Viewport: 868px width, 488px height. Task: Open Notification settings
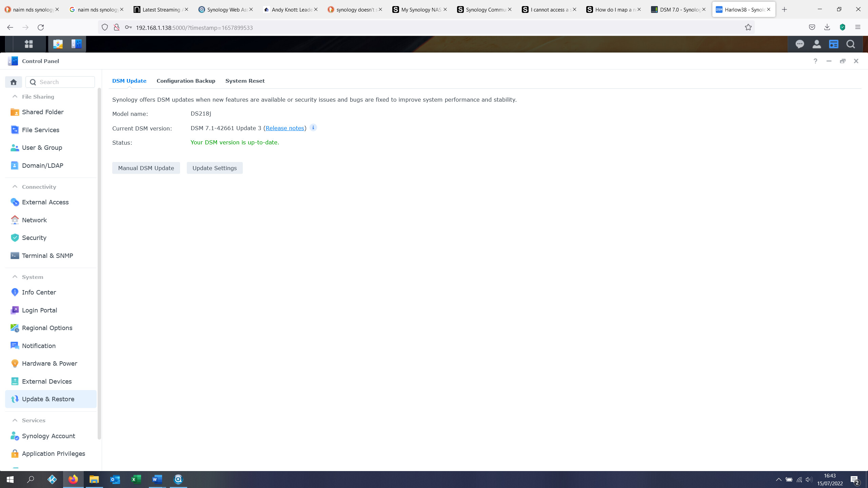51,346
